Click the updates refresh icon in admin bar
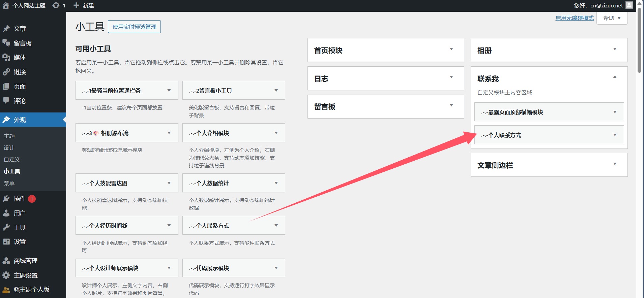The image size is (644, 298). coord(56,5)
